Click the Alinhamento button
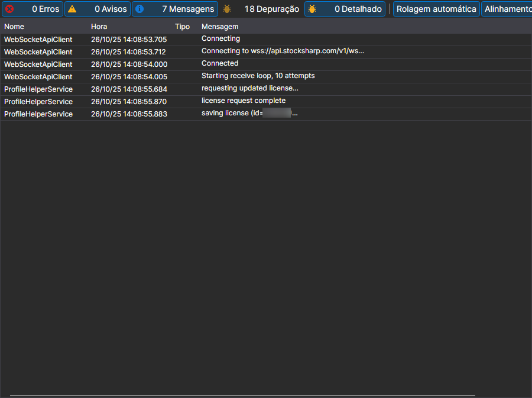The width and height of the screenshot is (532, 398). click(x=507, y=9)
